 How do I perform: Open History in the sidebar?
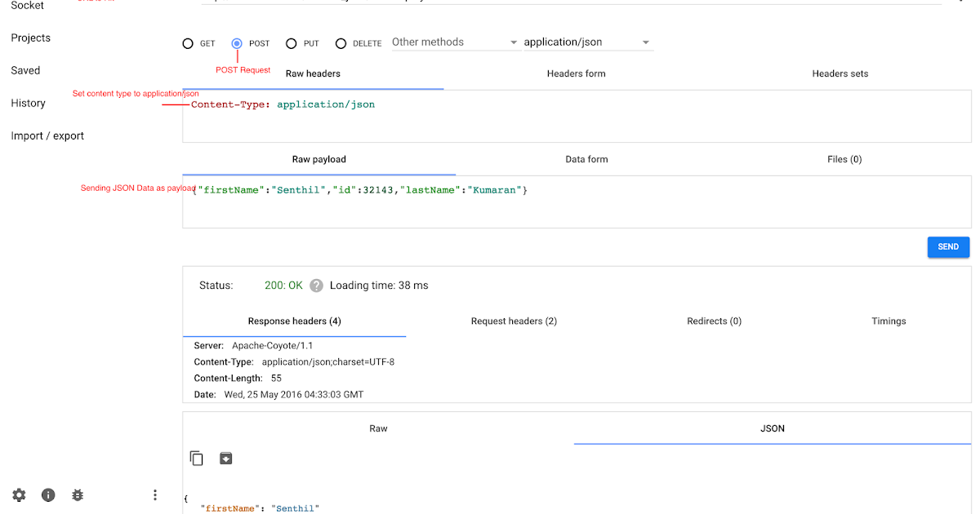click(x=29, y=104)
